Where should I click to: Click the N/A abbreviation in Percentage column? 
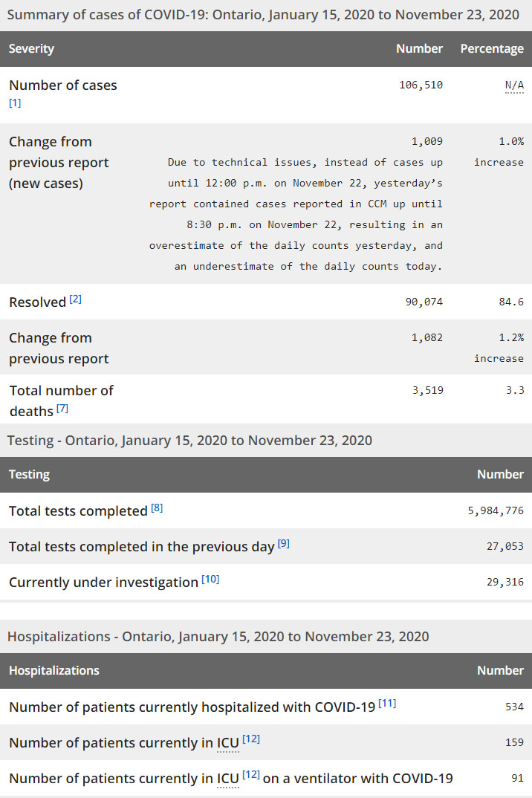tap(514, 85)
